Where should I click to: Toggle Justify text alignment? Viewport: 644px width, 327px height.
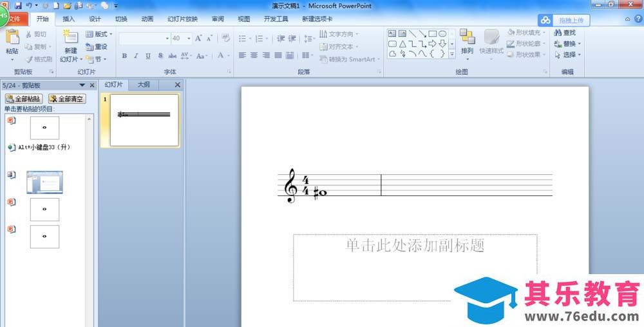tap(278, 55)
